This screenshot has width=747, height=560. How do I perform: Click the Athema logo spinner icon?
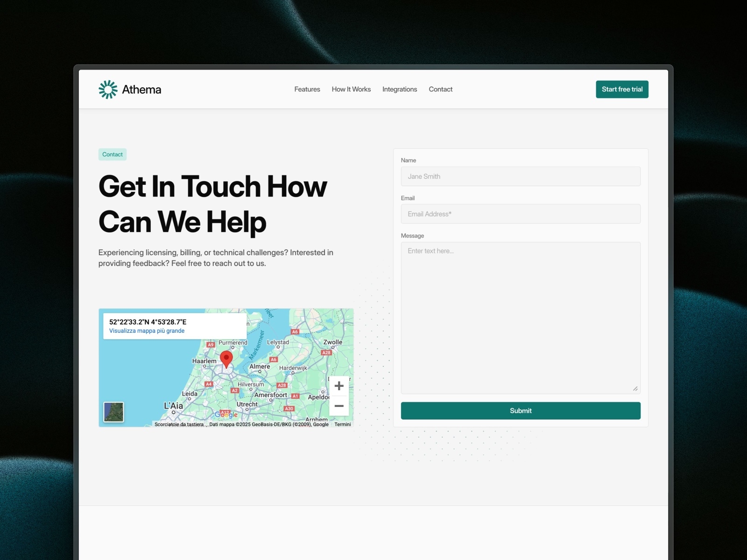108,89
